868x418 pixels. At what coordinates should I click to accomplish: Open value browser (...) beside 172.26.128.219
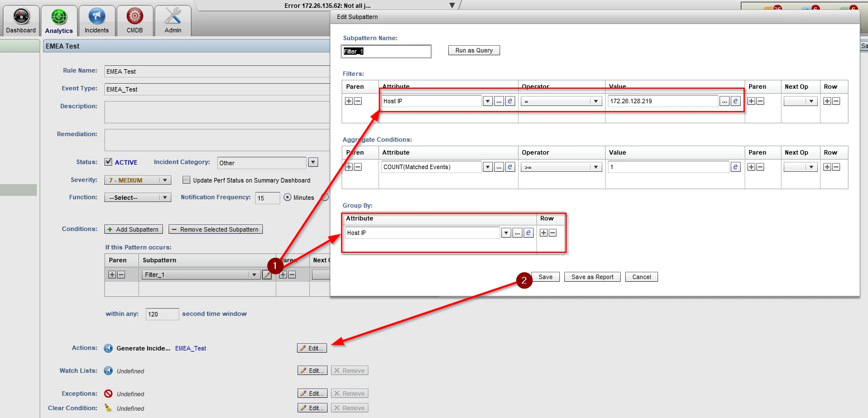725,101
